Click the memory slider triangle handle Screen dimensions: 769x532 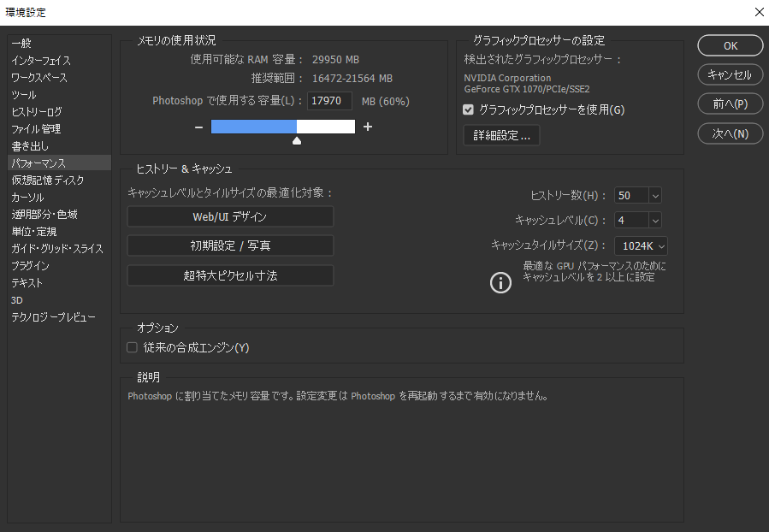click(x=297, y=141)
